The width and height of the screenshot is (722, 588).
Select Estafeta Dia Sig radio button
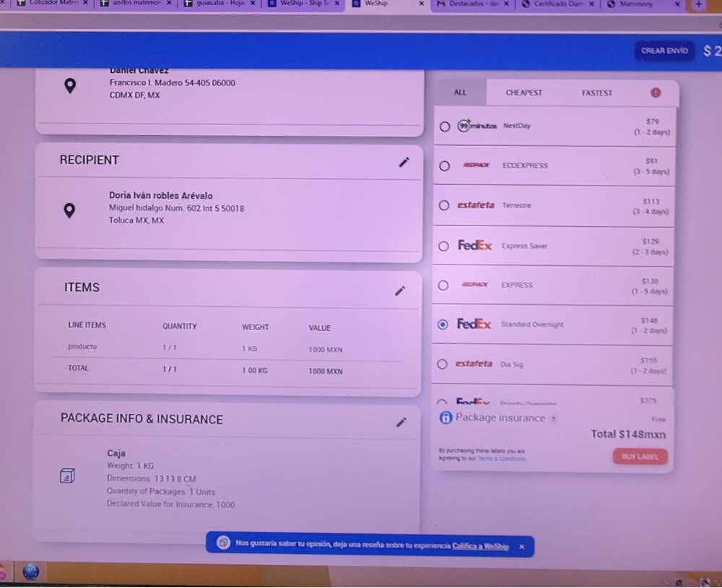tap(443, 365)
